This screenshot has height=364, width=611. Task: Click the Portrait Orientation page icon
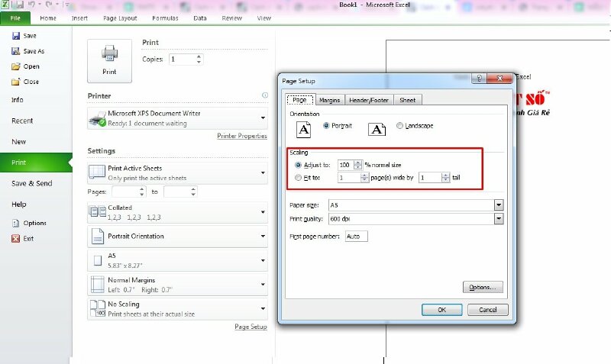pyautogui.click(x=98, y=237)
